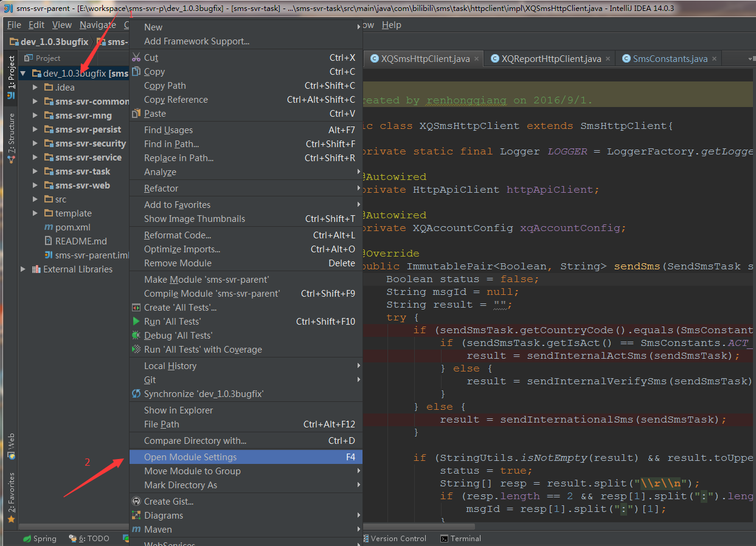Screen dimensions: 756x546
Task: Click the Debug 'All Tests' bug icon
Action: tap(136, 335)
